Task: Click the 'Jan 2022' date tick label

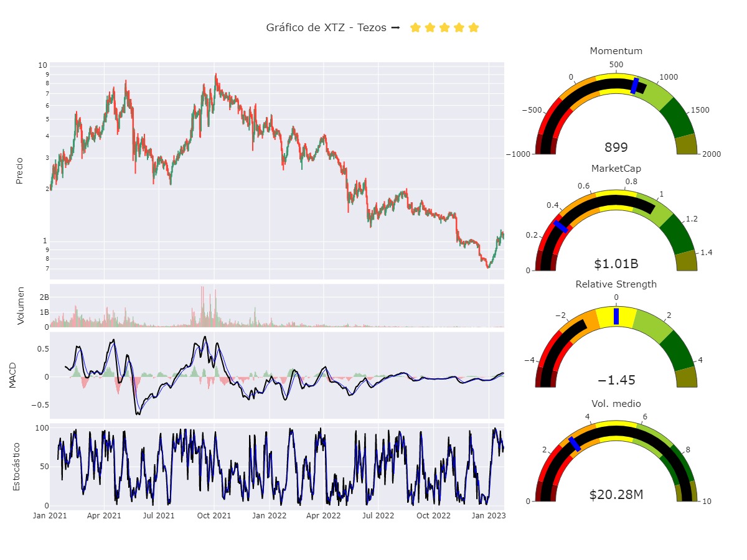Action: pyautogui.click(x=269, y=516)
